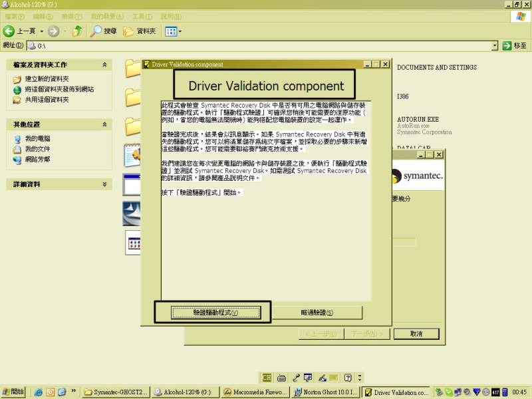Select 共用這個資料夾 to share the folder
The image size is (532, 399).
pos(47,100)
